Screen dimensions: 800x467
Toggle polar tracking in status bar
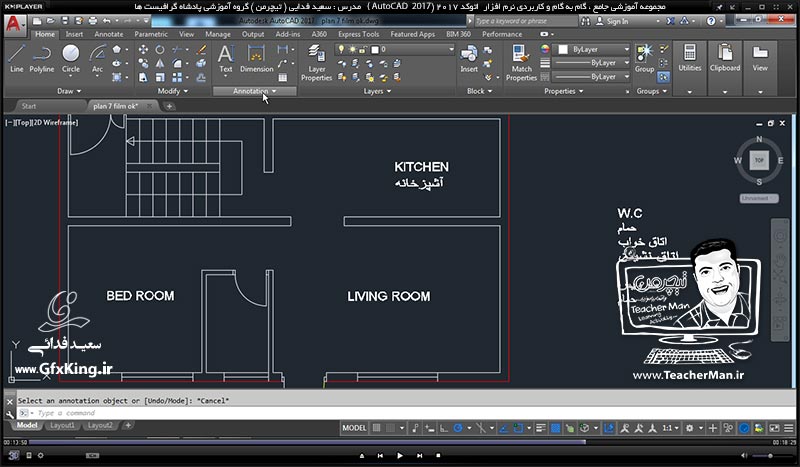coord(458,428)
